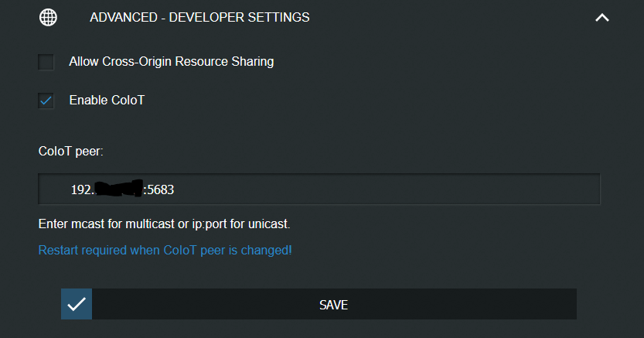Screen dimensions: 644x338
Task: Click the restart required warning text
Action: coord(165,250)
